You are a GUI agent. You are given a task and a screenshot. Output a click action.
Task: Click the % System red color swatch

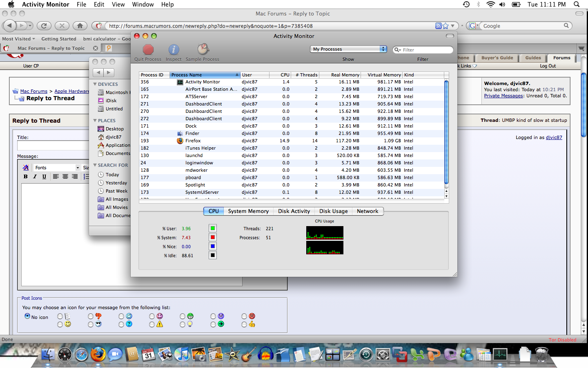click(x=213, y=237)
